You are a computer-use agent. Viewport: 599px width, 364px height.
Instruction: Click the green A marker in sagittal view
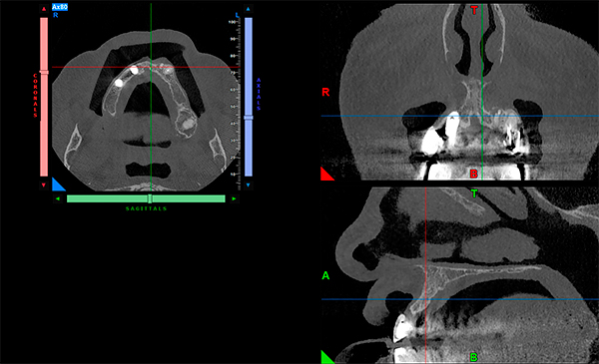tap(325, 275)
